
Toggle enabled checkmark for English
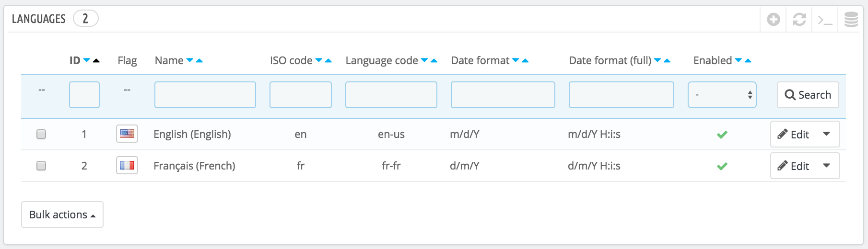click(x=722, y=135)
